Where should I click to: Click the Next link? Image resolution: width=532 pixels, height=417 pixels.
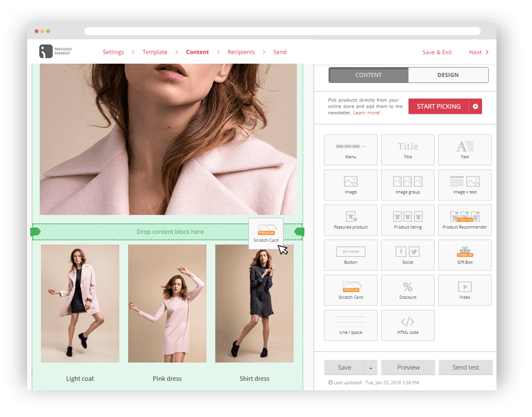(x=475, y=52)
